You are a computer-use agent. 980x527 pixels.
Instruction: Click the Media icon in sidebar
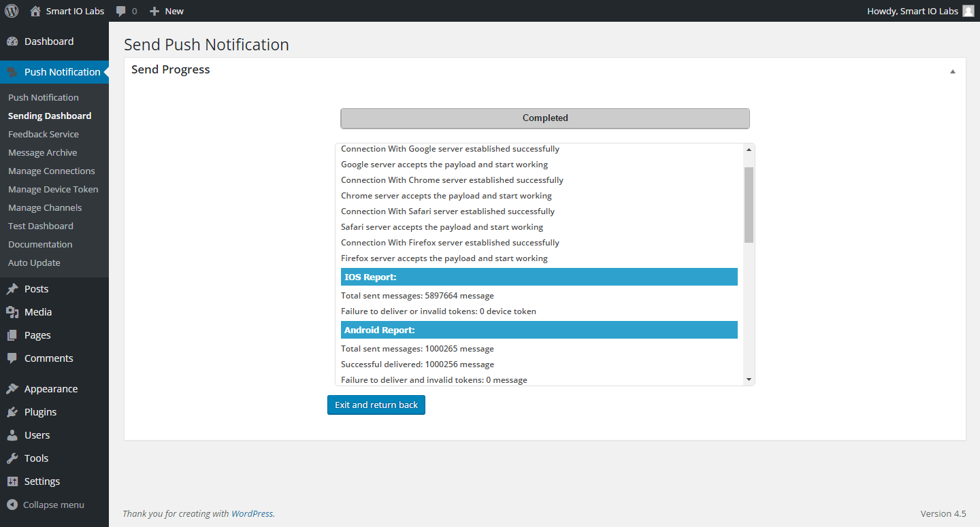coord(12,312)
